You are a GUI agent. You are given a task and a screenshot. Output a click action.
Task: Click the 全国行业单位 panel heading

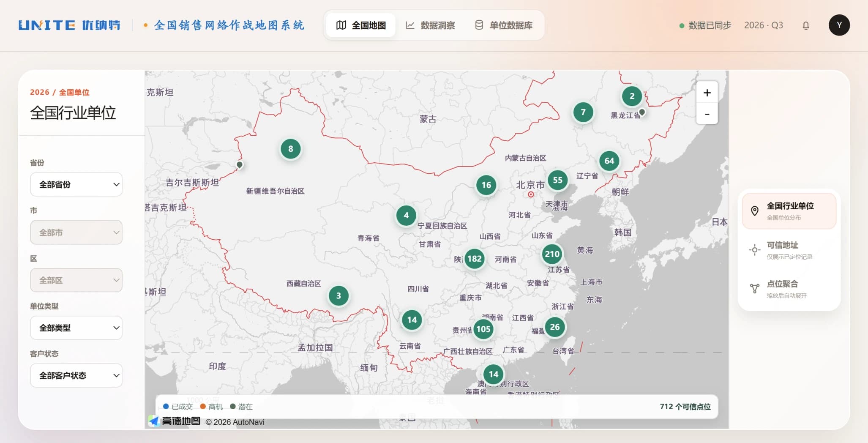[73, 113]
